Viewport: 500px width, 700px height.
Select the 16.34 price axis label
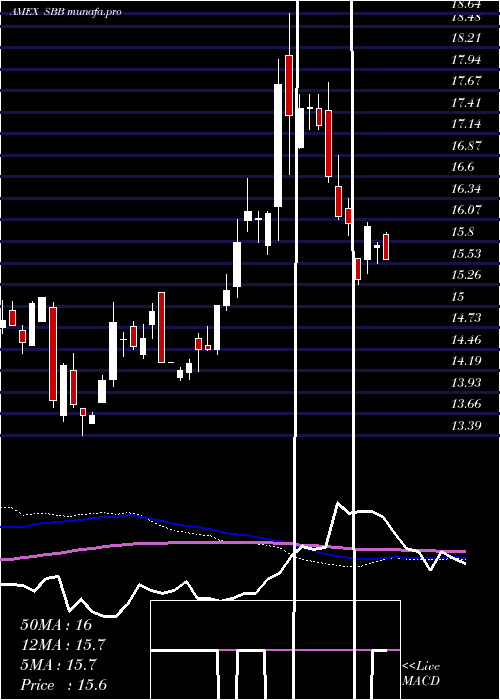467,189
